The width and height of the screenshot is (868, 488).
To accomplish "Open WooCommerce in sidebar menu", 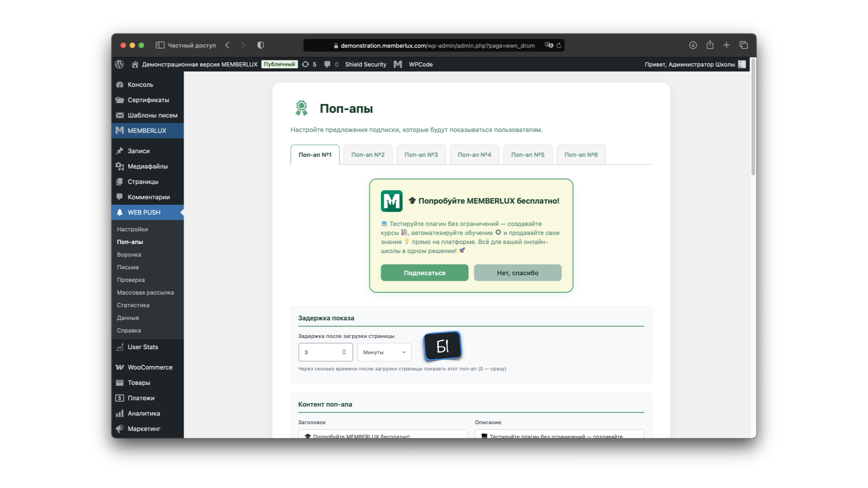I will coord(150,367).
